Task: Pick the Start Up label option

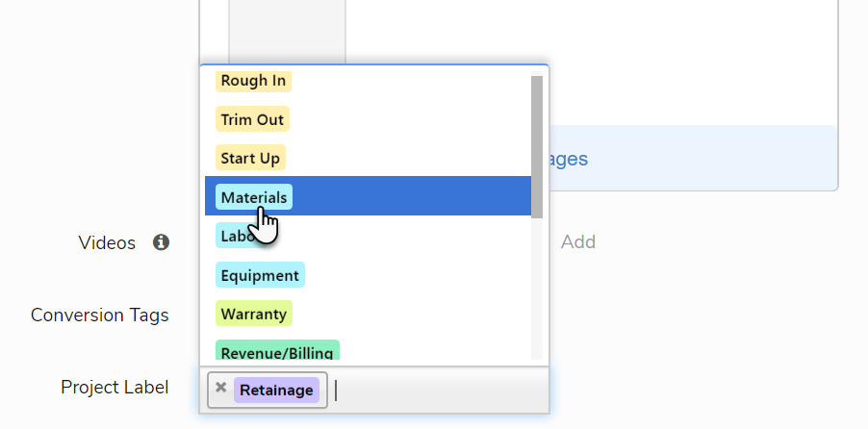Action: 250,159
